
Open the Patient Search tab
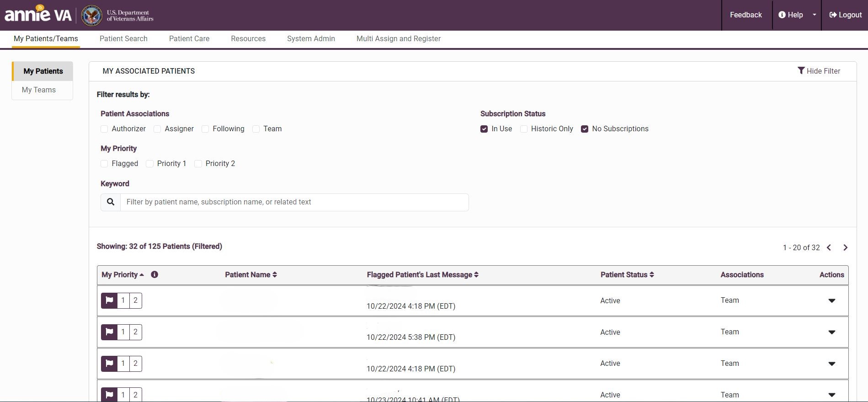pos(123,39)
